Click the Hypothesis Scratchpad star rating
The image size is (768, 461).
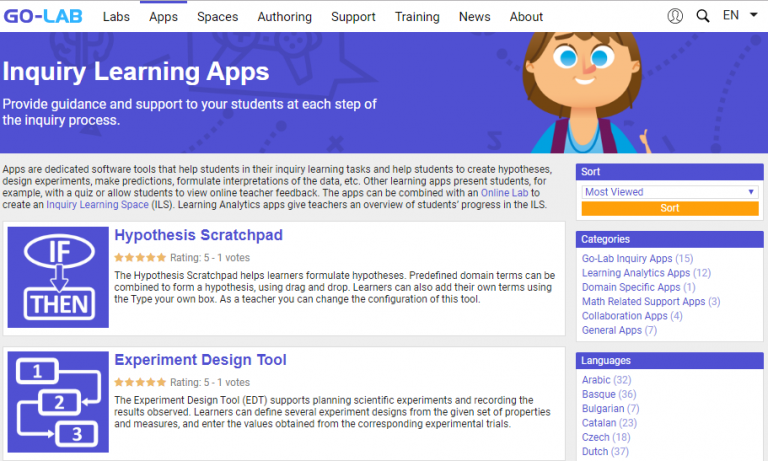tap(140, 257)
